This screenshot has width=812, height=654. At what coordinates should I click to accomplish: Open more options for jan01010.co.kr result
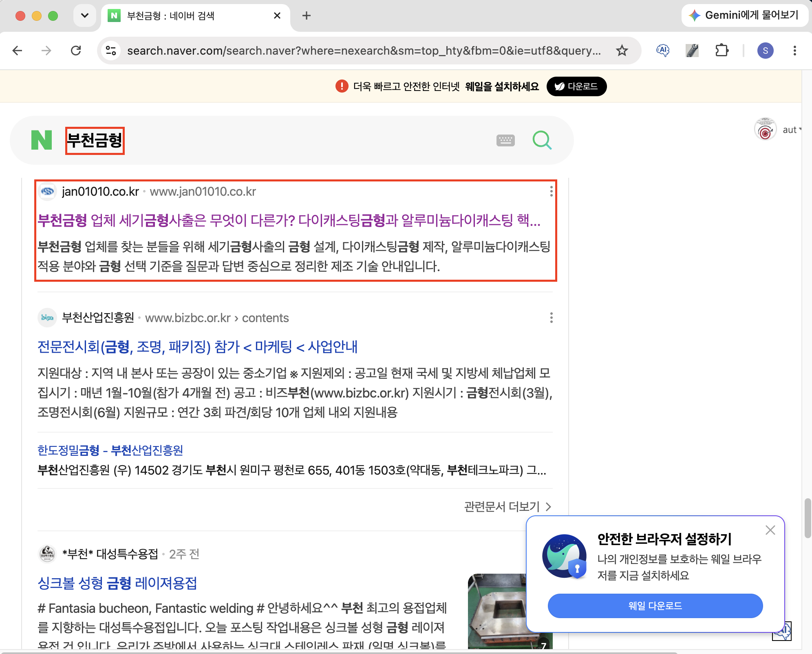click(x=551, y=191)
